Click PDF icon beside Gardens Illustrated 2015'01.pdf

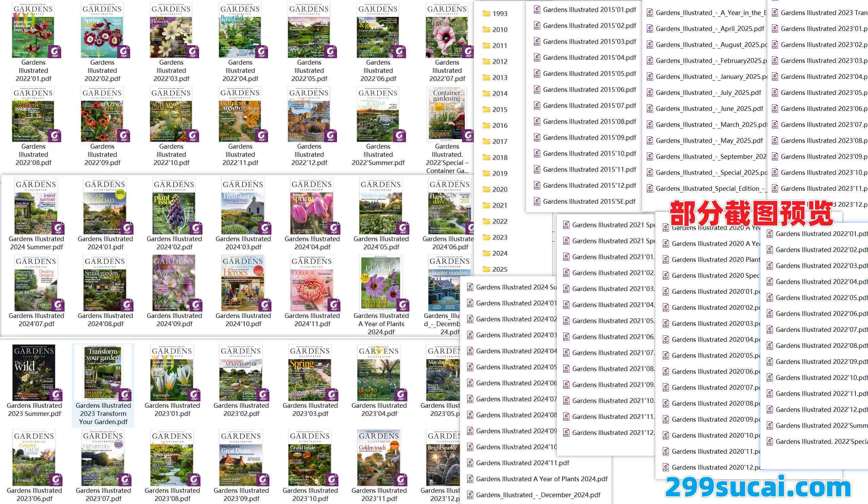[537, 10]
